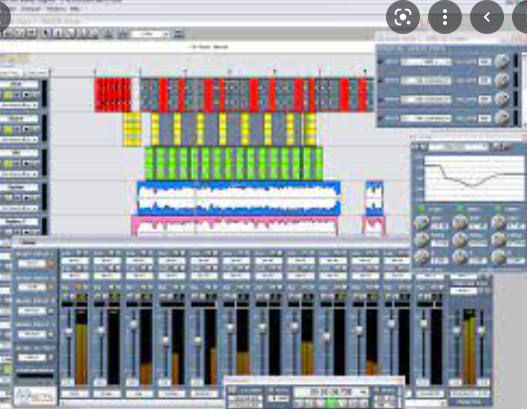Click the name field of the first track
This screenshot has height=409, width=527.
pos(19,84)
